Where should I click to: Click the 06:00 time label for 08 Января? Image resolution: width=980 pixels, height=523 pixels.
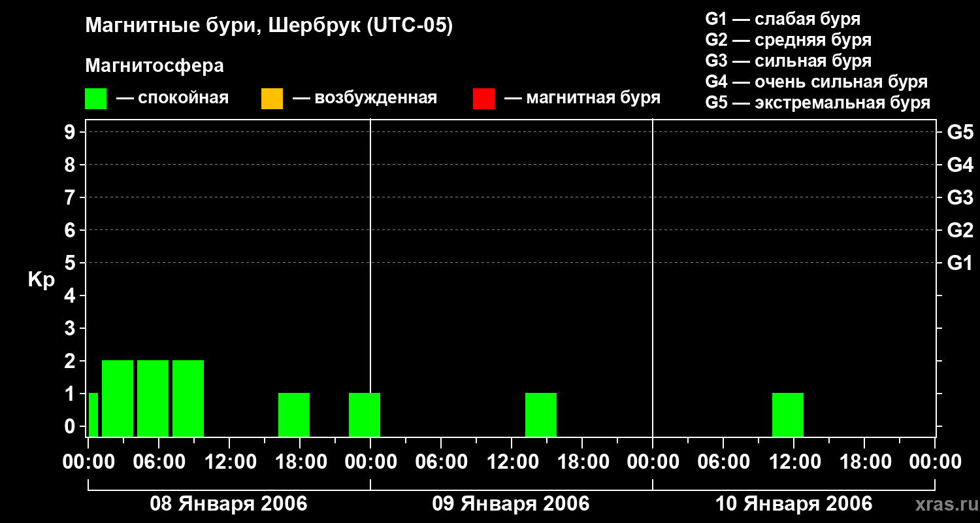click(159, 462)
